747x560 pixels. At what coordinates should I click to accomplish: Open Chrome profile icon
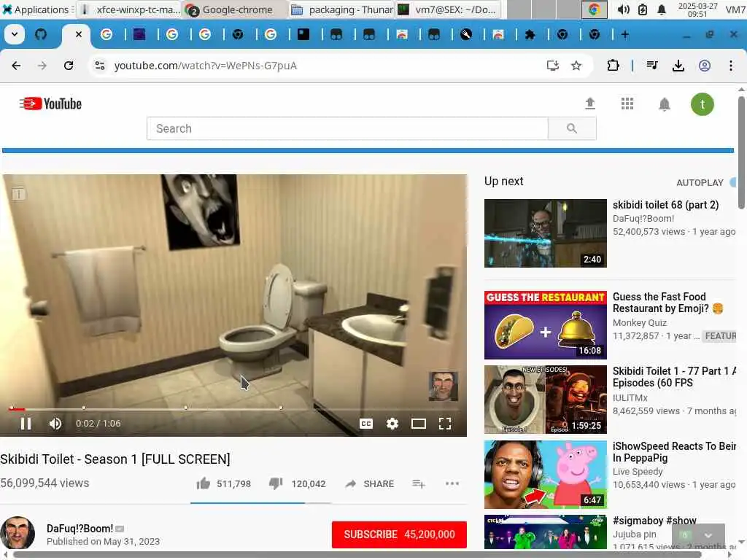(705, 66)
